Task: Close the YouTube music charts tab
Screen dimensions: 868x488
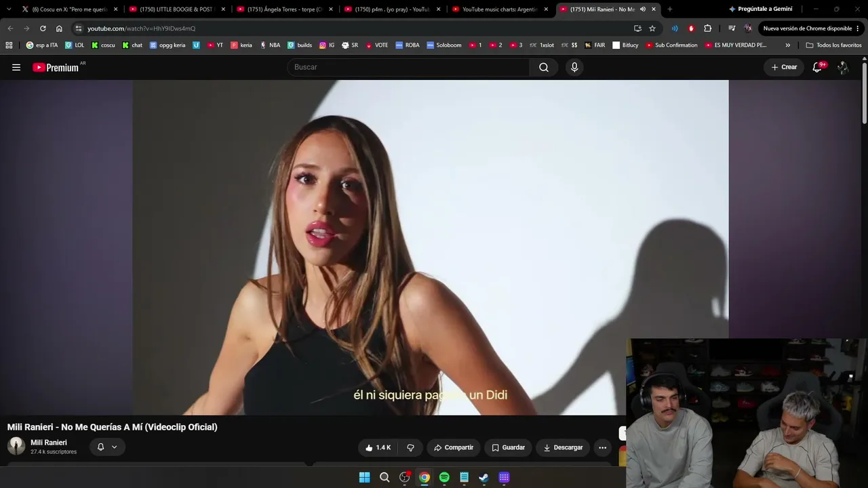Action: 546,9
